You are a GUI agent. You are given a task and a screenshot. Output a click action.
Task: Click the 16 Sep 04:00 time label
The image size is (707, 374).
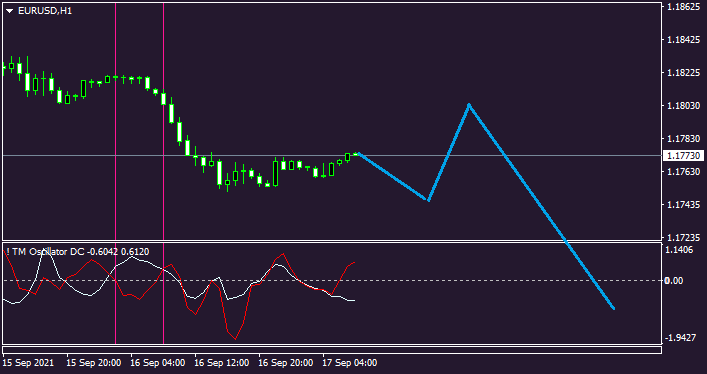[x=157, y=363]
